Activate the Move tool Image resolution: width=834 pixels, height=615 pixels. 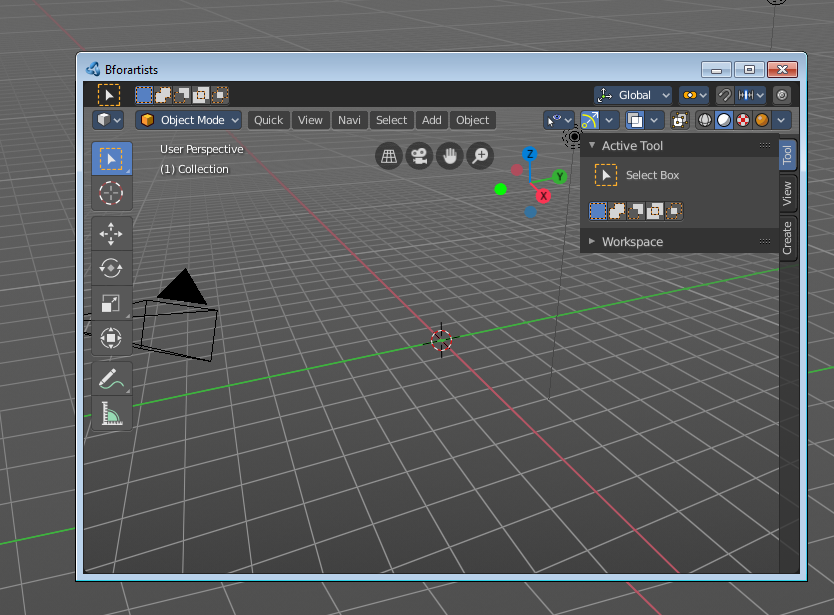click(x=111, y=233)
